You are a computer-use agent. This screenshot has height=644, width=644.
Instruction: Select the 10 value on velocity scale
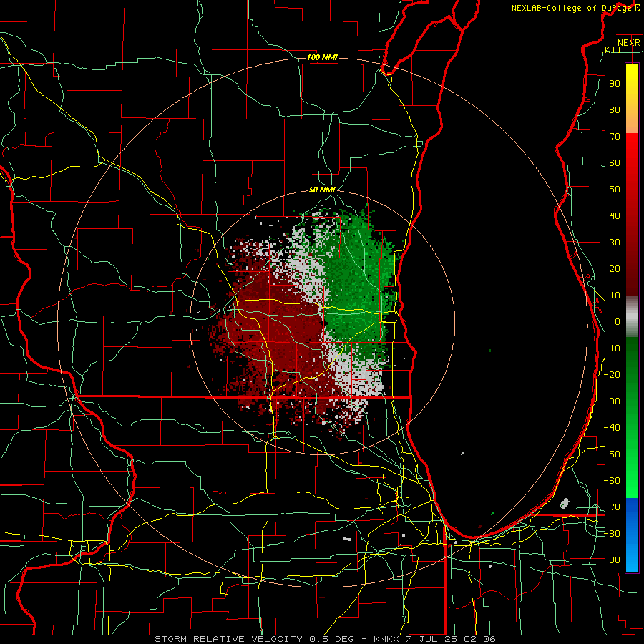615,296
